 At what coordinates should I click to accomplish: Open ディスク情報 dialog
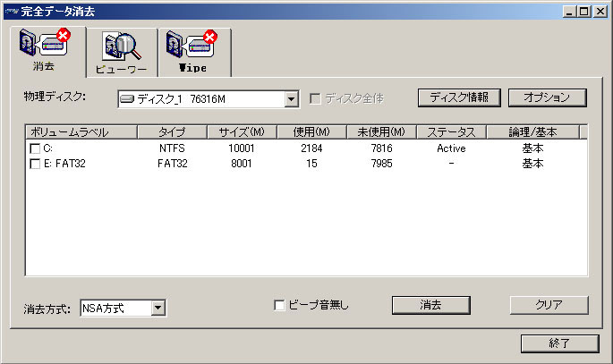point(459,97)
